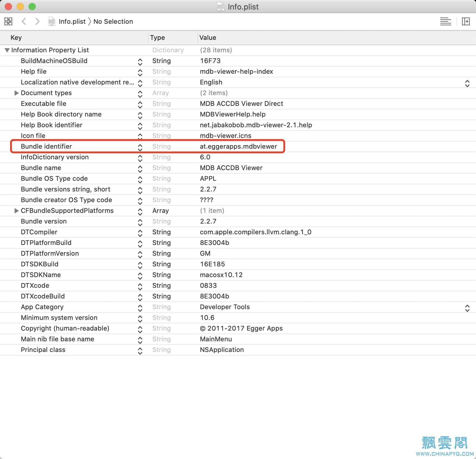Expand the CFBundleSupportedPlatforms array
The width and height of the screenshot is (476, 459).
[16, 211]
